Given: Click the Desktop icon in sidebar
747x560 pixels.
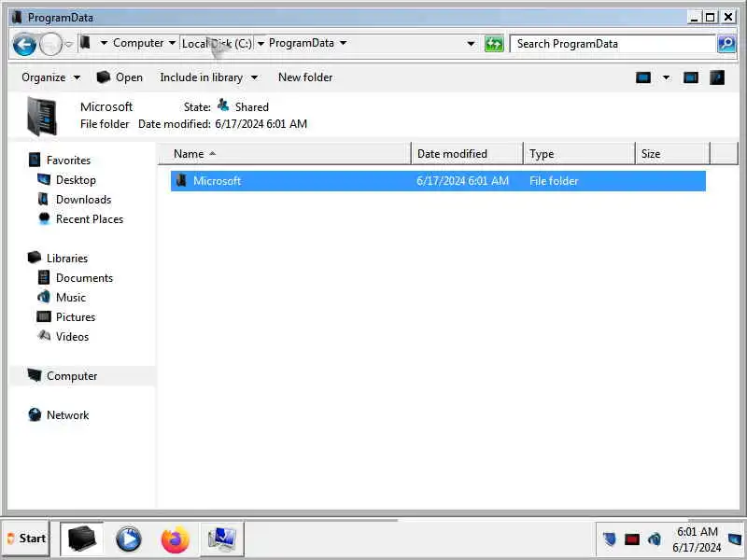Looking at the screenshot, I should 43,179.
